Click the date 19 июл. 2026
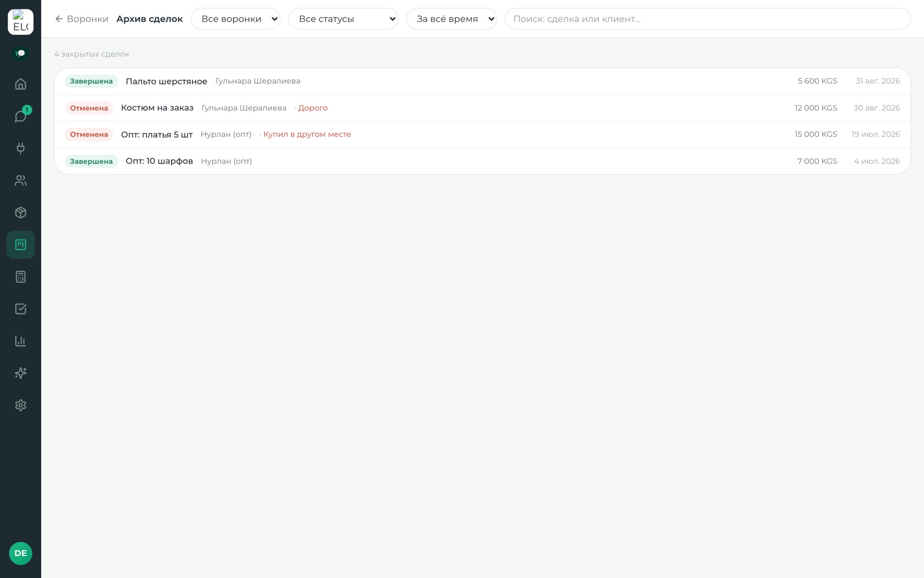The image size is (924, 578). pyautogui.click(x=875, y=134)
